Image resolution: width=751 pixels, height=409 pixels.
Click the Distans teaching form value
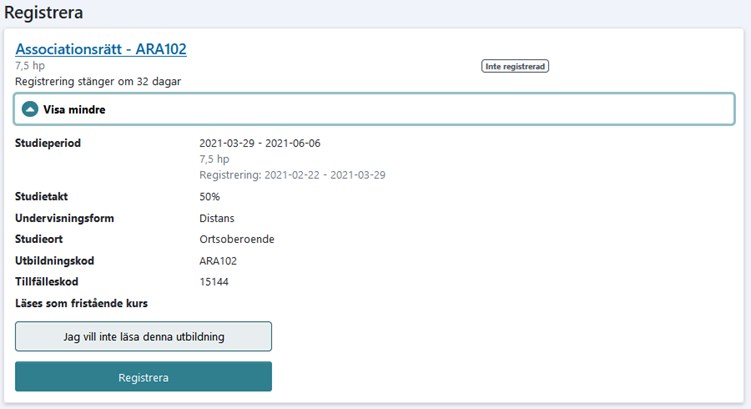[219, 218]
